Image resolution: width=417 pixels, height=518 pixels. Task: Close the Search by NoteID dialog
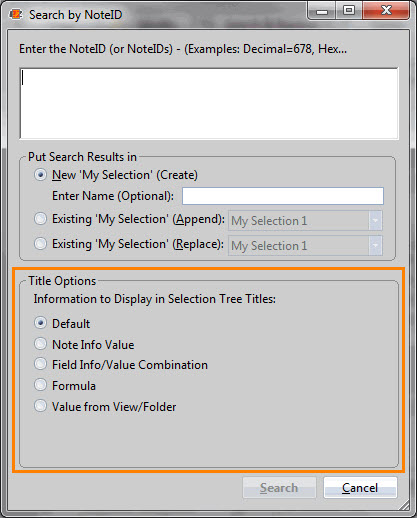386,11
